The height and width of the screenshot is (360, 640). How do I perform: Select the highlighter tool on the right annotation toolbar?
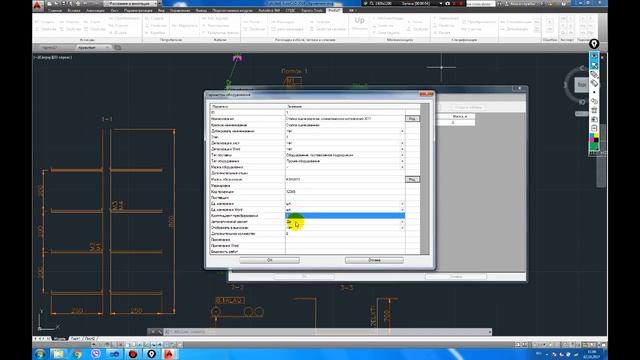coord(594,83)
